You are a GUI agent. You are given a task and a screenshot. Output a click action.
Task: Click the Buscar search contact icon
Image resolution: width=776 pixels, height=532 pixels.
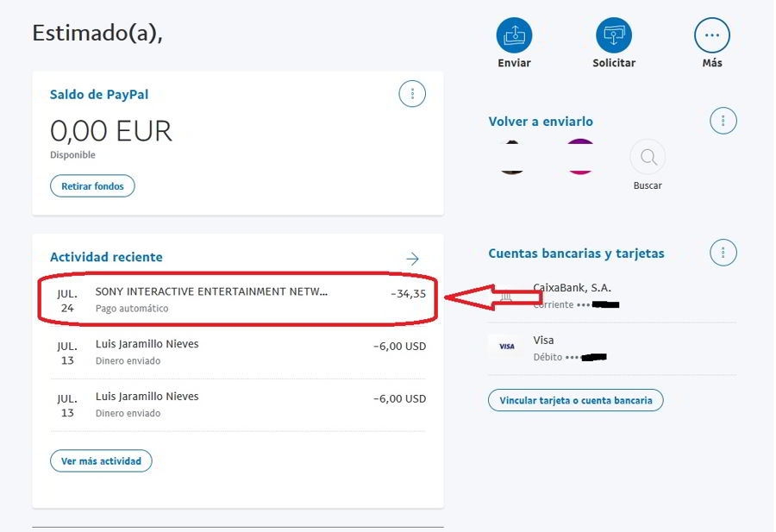click(x=648, y=157)
